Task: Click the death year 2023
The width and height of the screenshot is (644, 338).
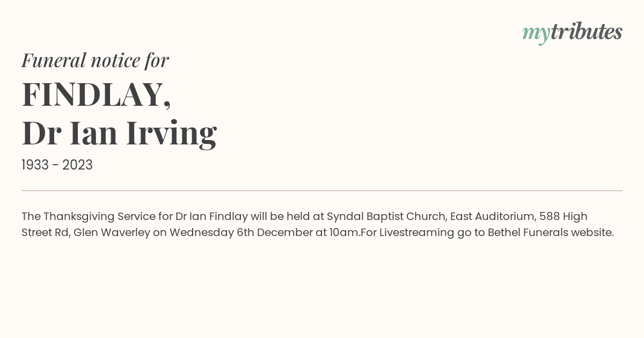Action: click(77, 165)
